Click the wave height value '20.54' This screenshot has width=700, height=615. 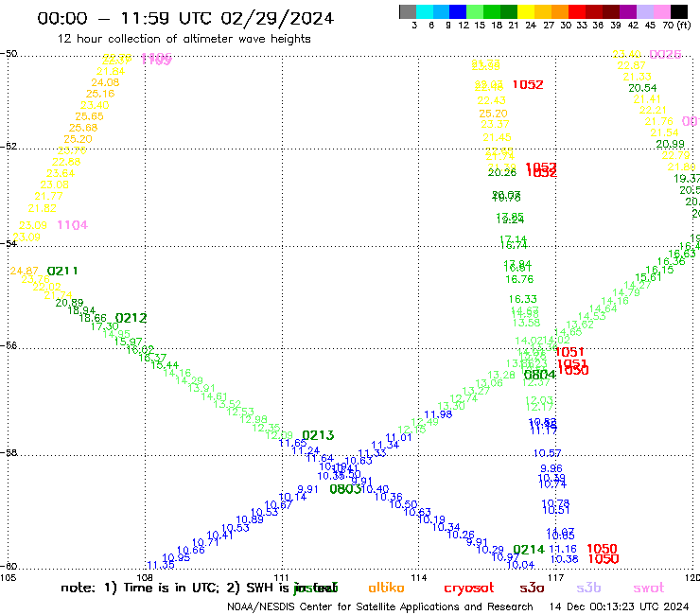[x=642, y=88]
